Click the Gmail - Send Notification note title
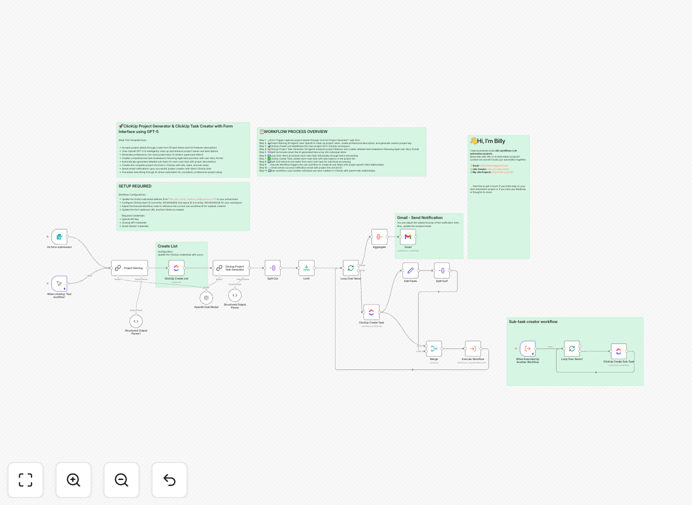The height and width of the screenshot is (505, 692). [420, 218]
